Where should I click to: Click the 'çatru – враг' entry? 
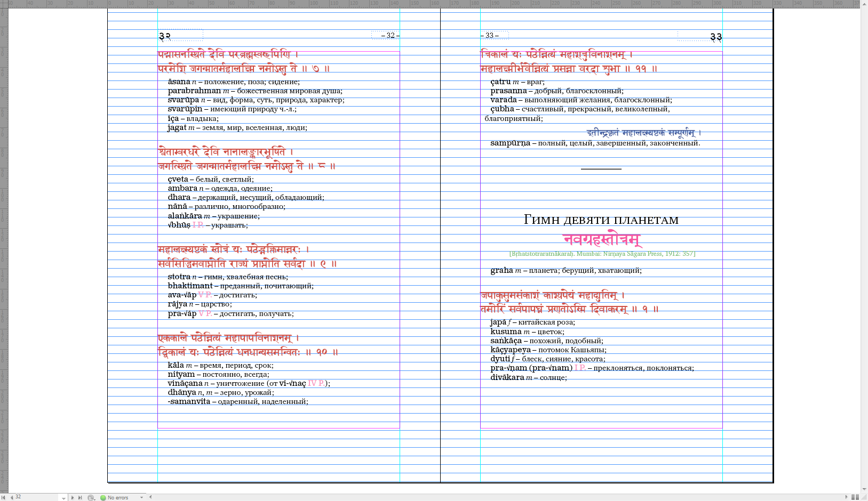(x=517, y=82)
